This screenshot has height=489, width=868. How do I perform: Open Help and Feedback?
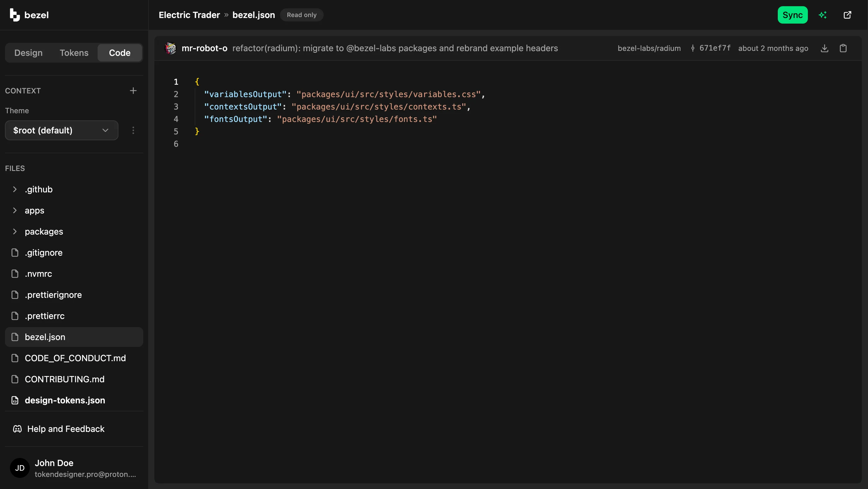coord(74,429)
